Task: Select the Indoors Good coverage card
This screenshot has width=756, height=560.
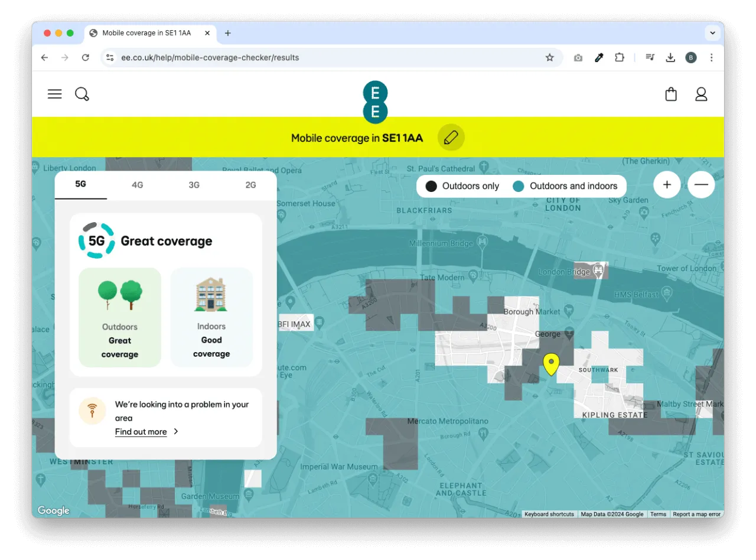Action: pyautogui.click(x=211, y=318)
